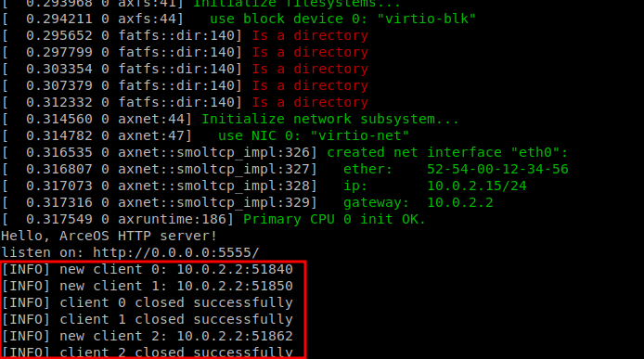
Task: Click the "Initialize network subsystem..." message
Action: [x=330, y=119]
